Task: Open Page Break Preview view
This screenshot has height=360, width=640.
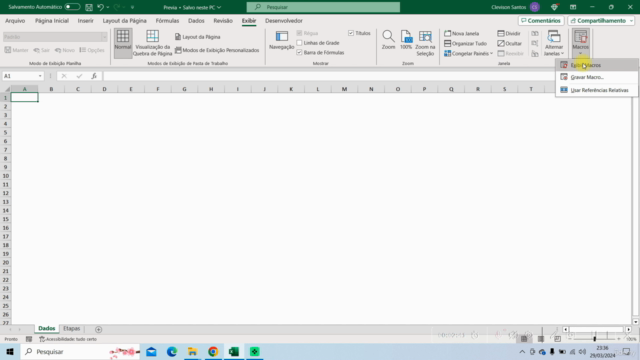Action: [x=152, y=43]
